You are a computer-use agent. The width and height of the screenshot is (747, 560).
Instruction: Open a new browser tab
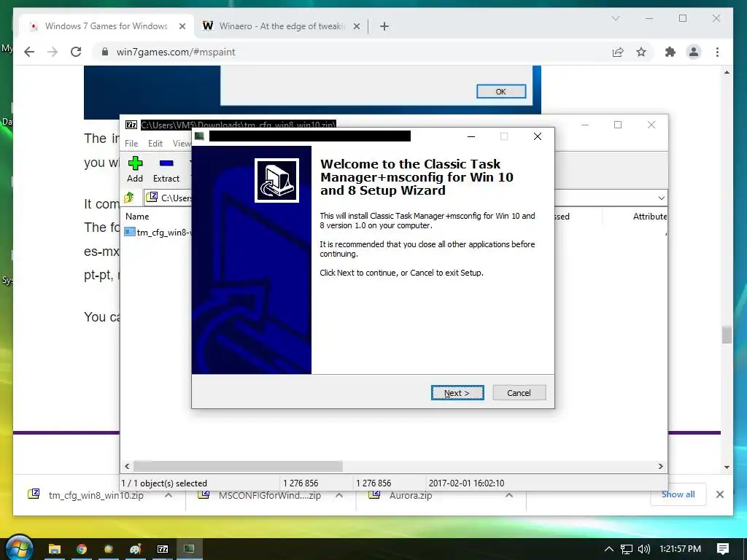(x=384, y=27)
